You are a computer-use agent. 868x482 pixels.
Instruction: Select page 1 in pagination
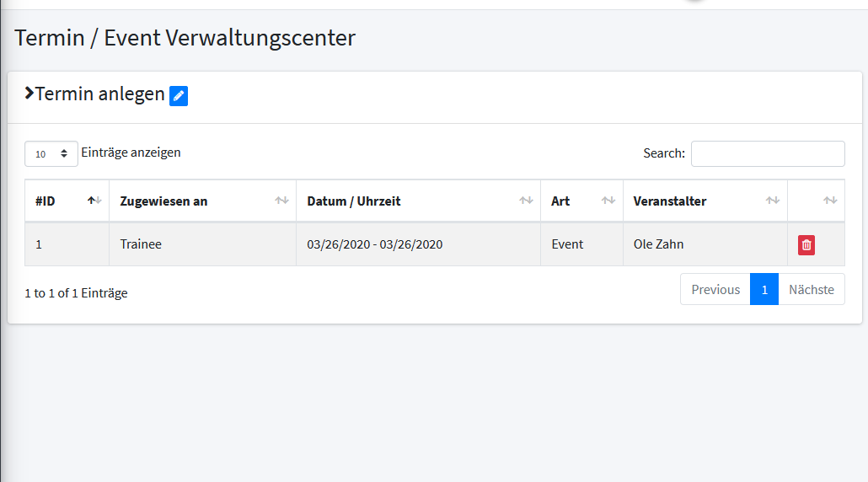pyautogui.click(x=764, y=289)
